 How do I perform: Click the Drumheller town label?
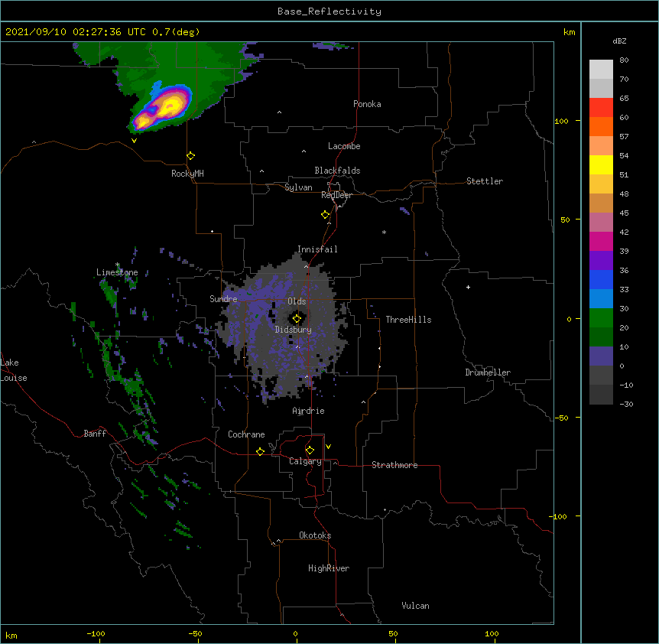pos(488,372)
